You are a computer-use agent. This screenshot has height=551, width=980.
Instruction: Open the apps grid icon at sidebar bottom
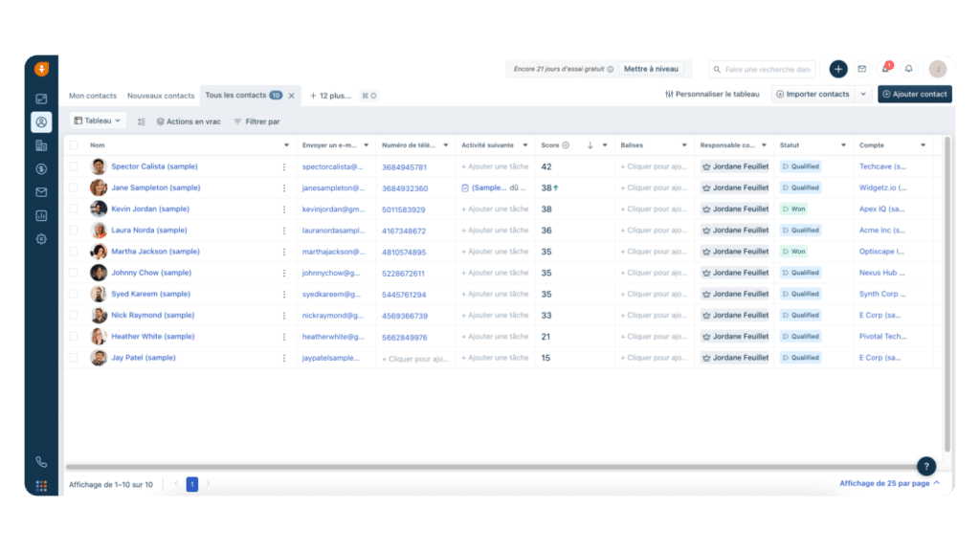point(40,486)
